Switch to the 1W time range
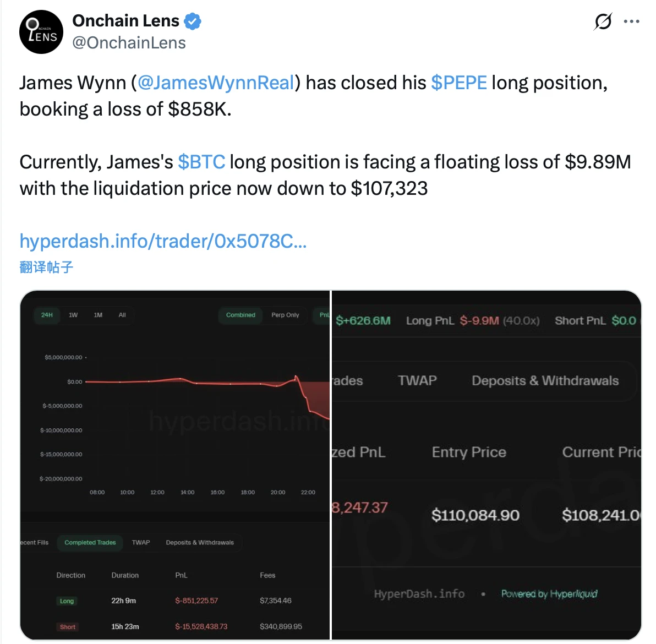 pyautogui.click(x=73, y=315)
